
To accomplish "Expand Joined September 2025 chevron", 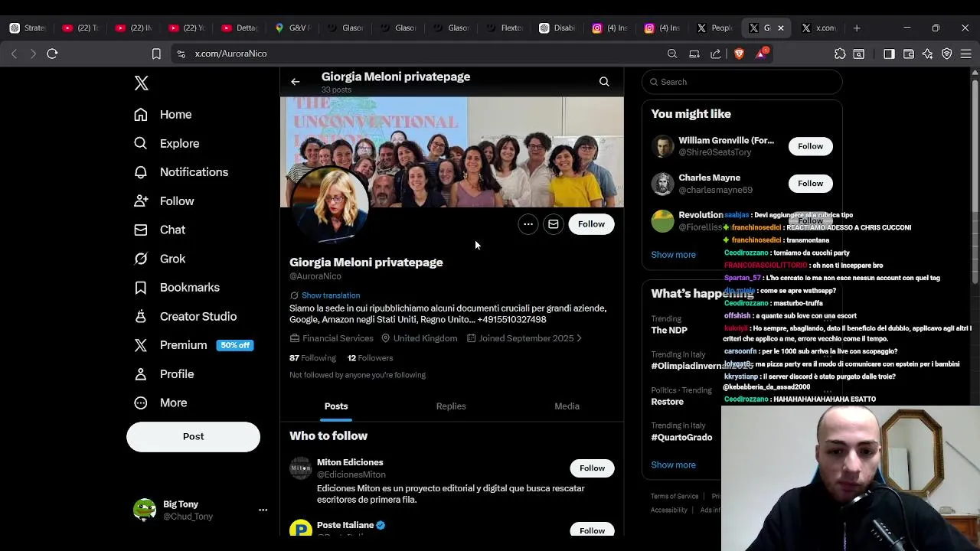I will [579, 338].
